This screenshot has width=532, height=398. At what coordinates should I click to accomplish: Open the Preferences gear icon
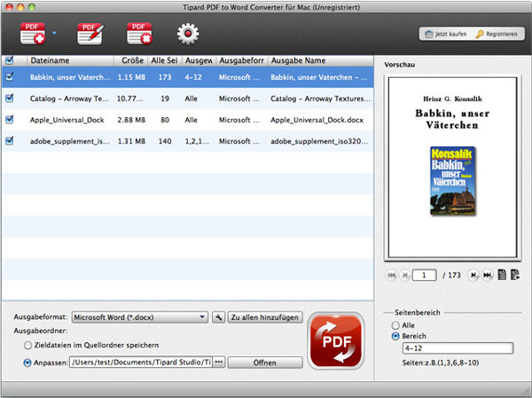188,34
